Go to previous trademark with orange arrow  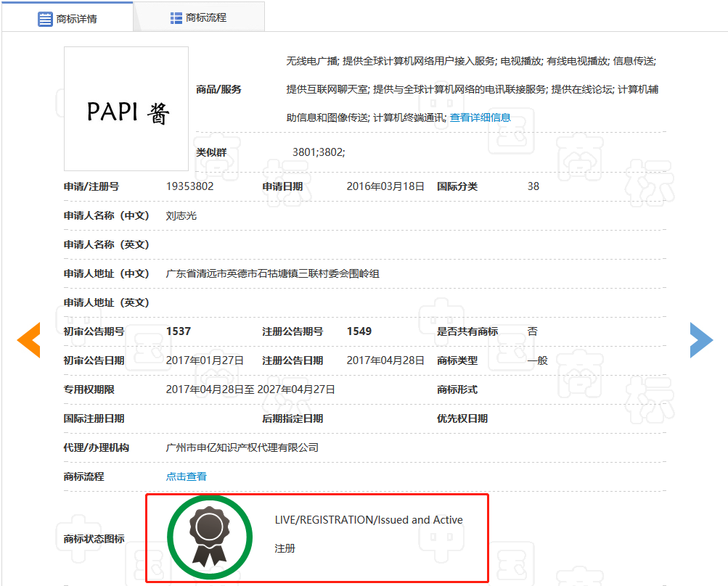click(x=29, y=339)
